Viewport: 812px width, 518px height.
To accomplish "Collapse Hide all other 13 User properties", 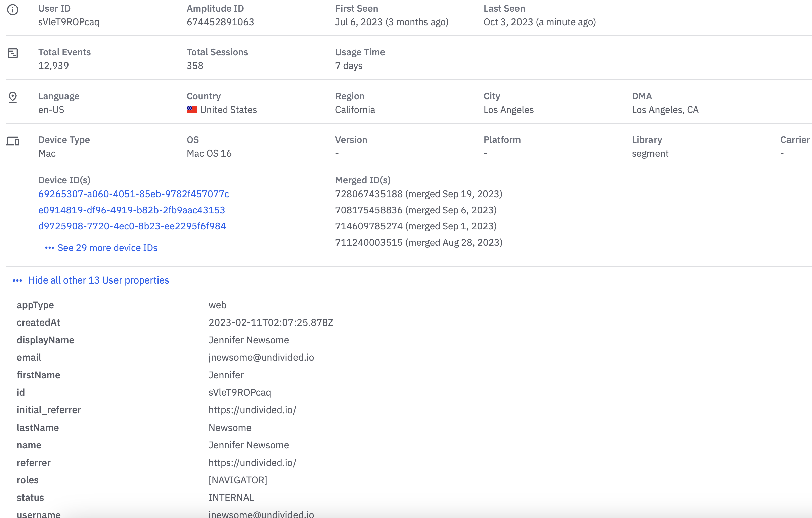I will [x=98, y=280].
